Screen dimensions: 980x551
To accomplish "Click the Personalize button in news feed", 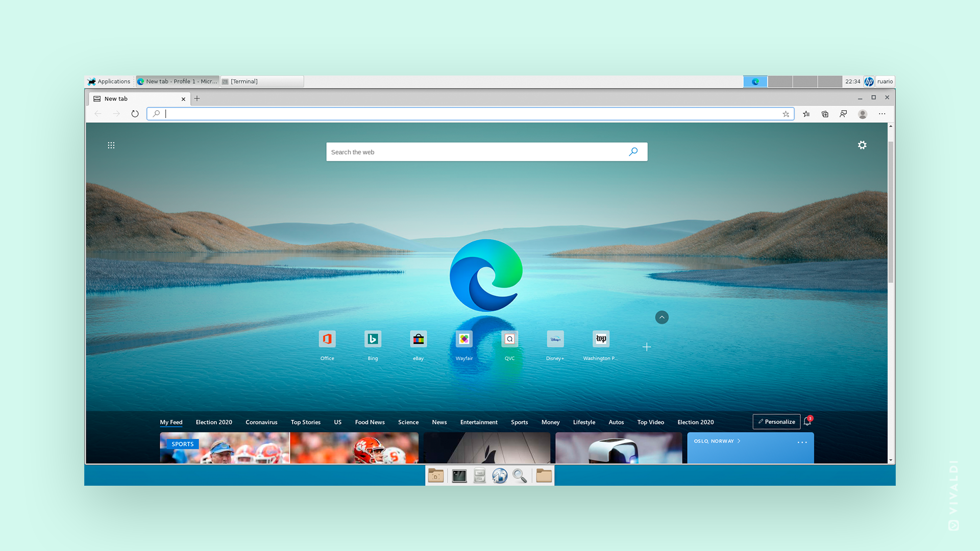I will click(x=775, y=421).
